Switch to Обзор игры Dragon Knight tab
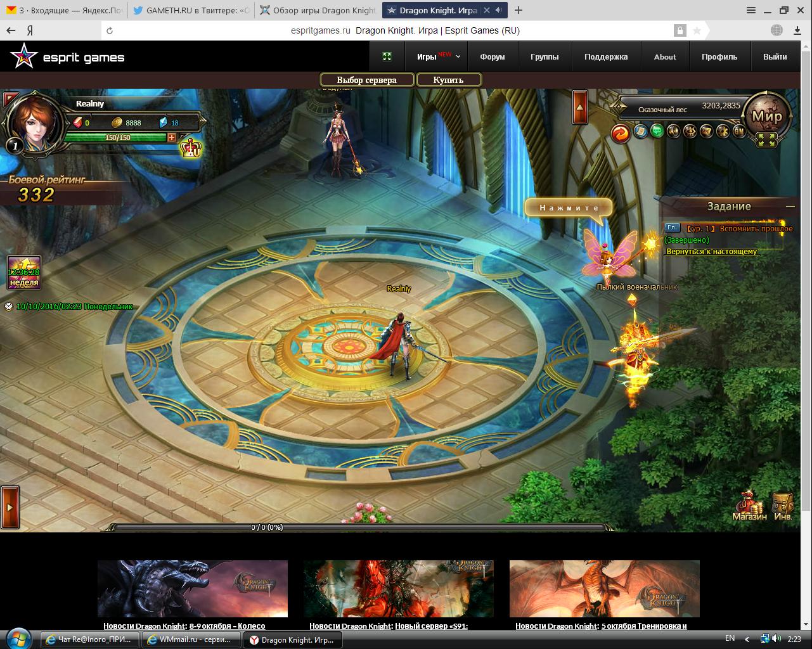 click(x=318, y=10)
